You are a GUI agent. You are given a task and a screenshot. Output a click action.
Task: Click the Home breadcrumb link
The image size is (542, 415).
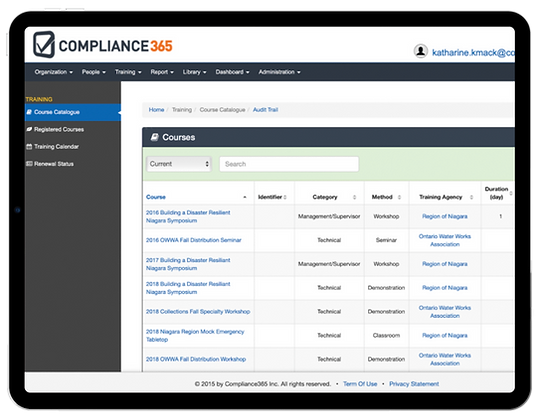(156, 110)
